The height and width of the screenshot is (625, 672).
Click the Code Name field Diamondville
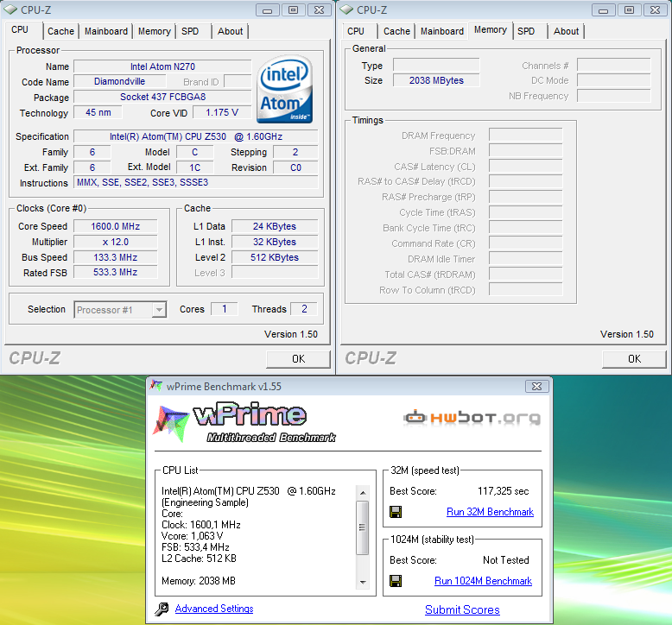tap(119, 81)
